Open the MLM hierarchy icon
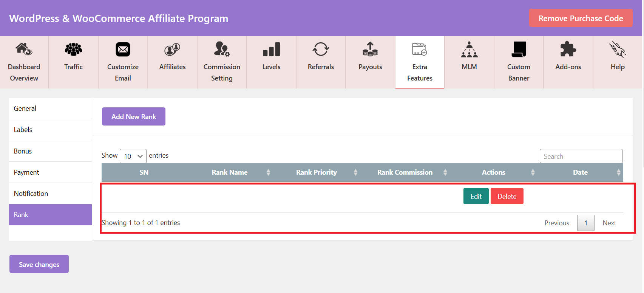 click(x=469, y=49)
